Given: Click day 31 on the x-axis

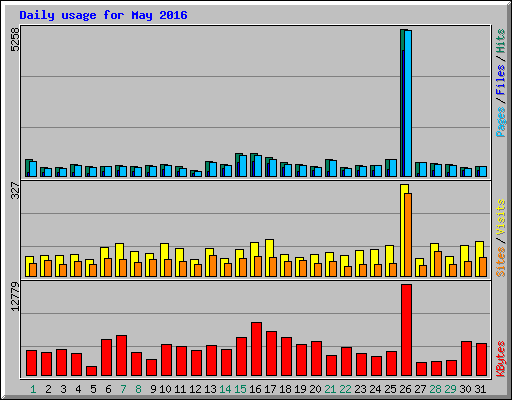Looking at the screenshot, I should (x=480, y=389).
